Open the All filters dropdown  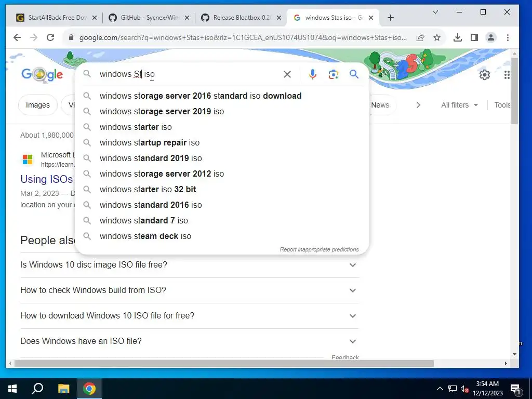point(459,105)
